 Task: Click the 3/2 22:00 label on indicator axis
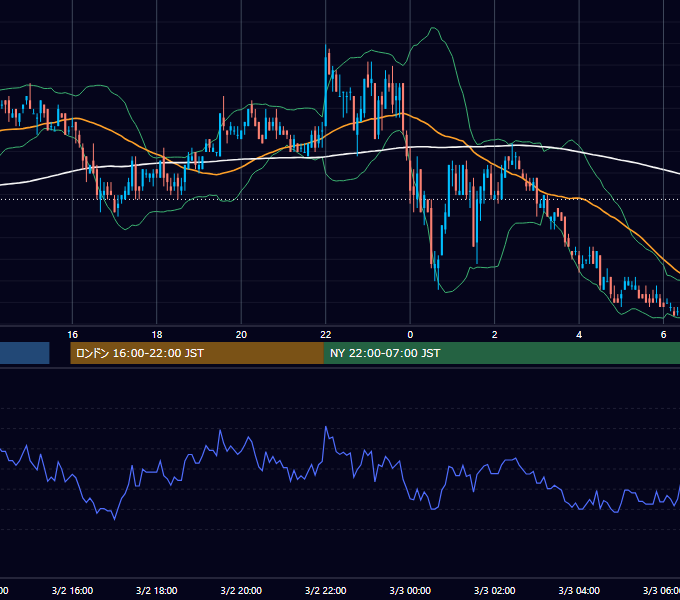326,590
